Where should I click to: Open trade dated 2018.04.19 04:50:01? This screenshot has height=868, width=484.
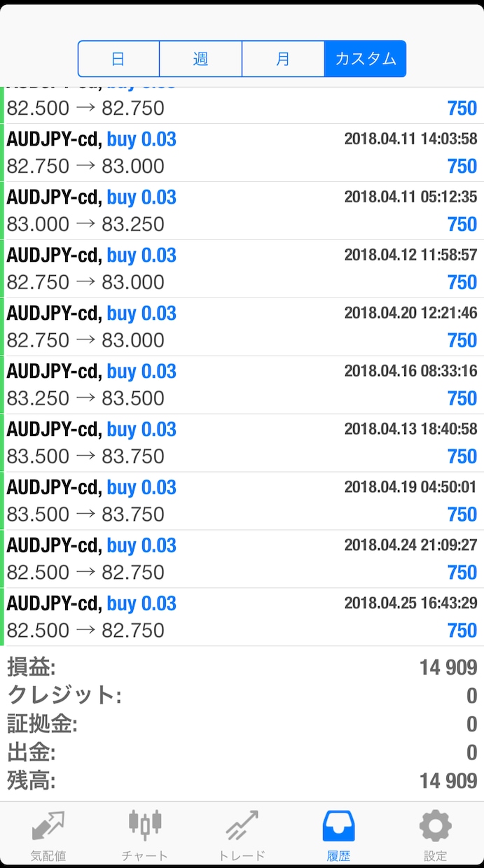pos(242,501)
